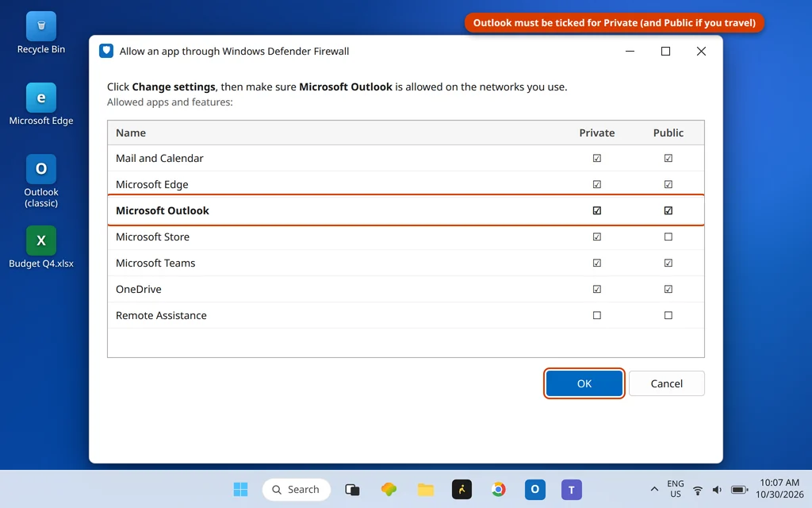This screenshot has width=812, height=508.
Task: Toggle Public for Mail and Calendar
Action: click(x=668, y=158)
